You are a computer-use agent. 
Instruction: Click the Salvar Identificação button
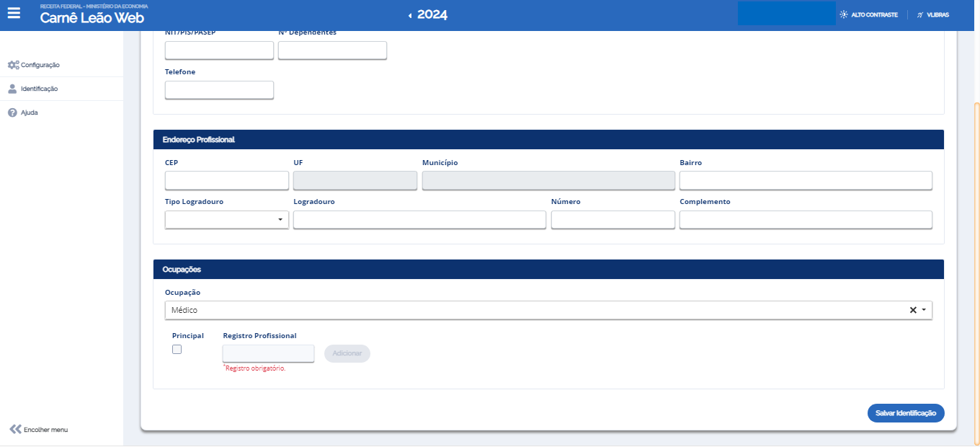[905, 413]
